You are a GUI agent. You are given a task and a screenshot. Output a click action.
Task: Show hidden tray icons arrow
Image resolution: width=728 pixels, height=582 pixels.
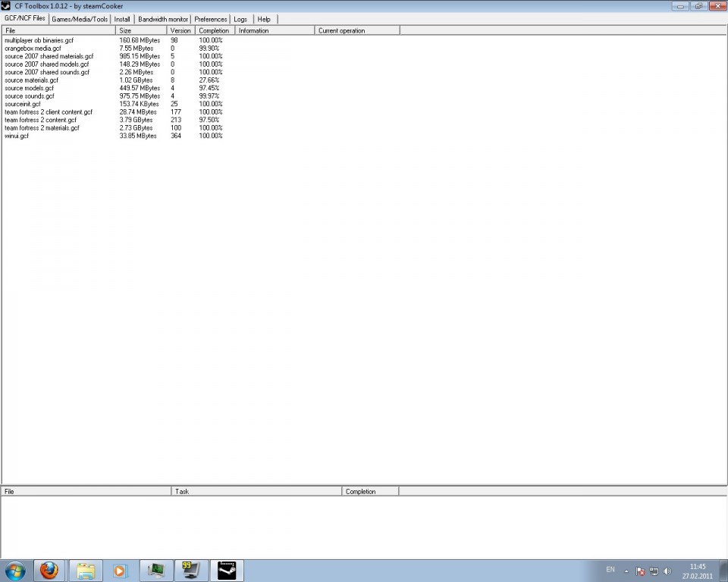(x=626, y=571)
